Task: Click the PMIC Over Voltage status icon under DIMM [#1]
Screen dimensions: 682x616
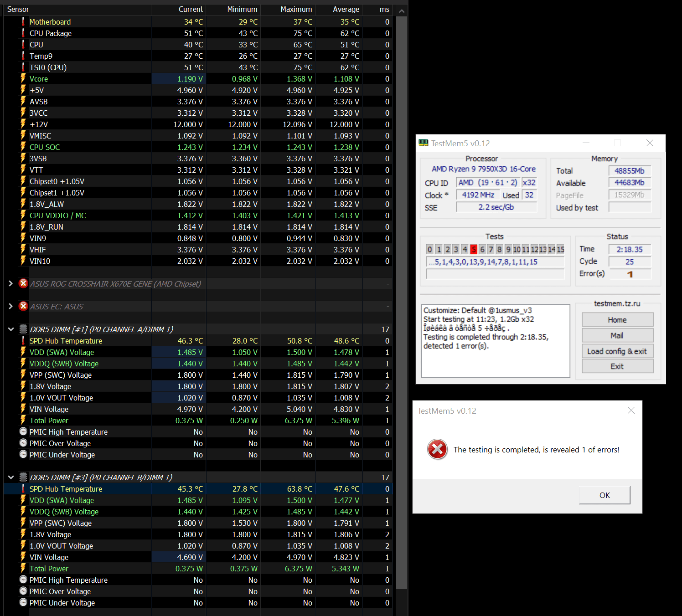Action: [x=23, y=442]
